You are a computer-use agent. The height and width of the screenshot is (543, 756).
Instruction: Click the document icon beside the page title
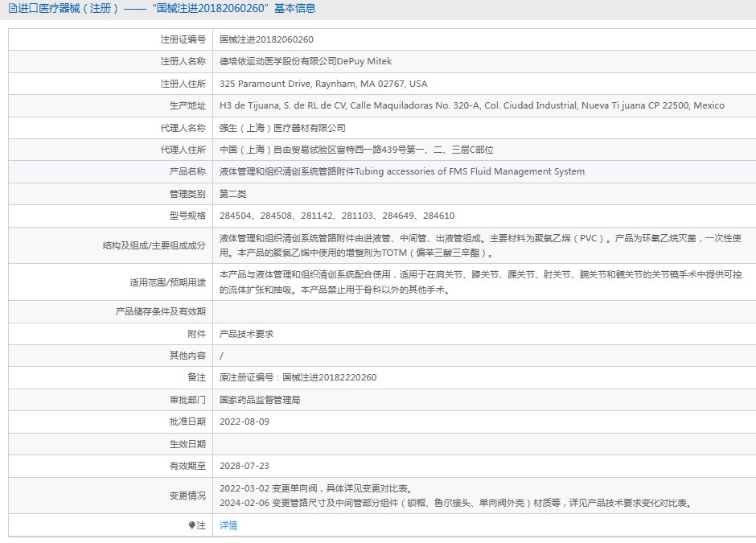tap(12, 9)
